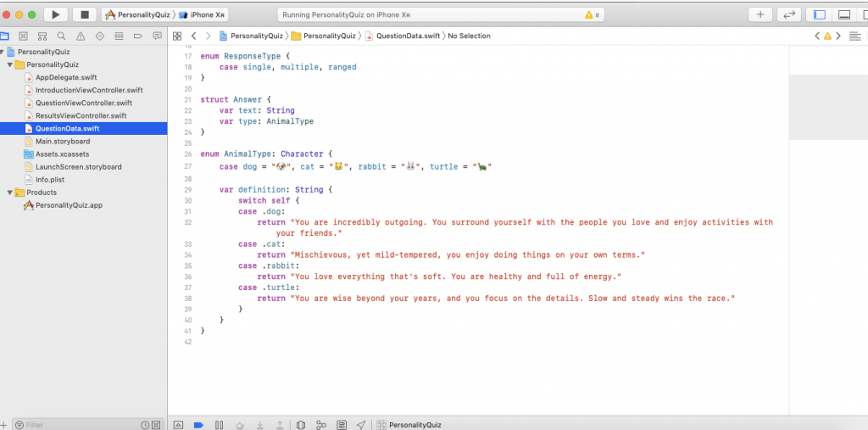
Task: Open the symbol navigator
Action: (x=42, y=36)
